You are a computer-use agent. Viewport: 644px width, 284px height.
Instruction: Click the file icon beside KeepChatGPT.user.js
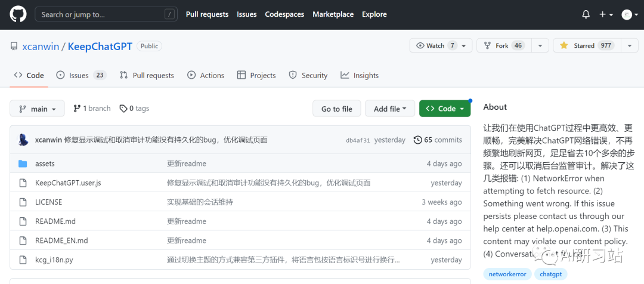pyautogui.click(x=23, y=183)
